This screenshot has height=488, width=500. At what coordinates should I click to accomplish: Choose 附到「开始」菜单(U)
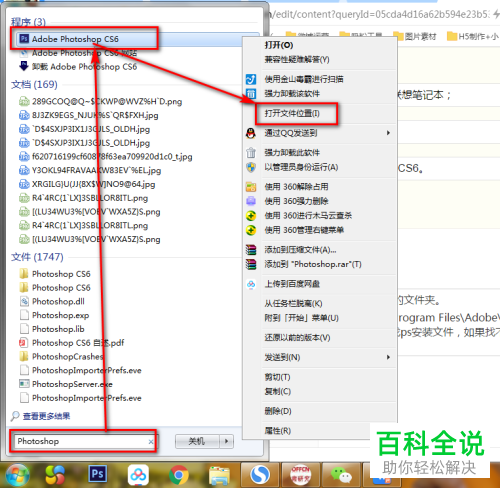click(301, 318)
